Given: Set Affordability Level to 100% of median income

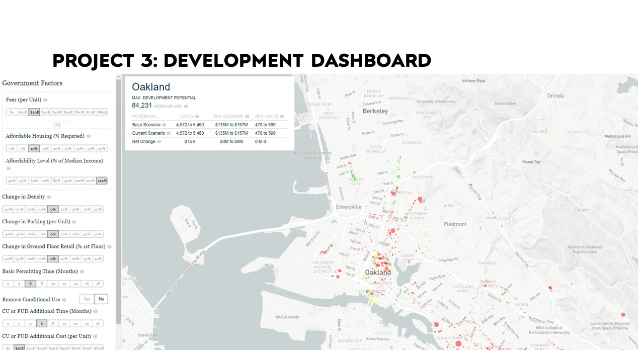Looking at the screenshot, I should click(79, 180).
